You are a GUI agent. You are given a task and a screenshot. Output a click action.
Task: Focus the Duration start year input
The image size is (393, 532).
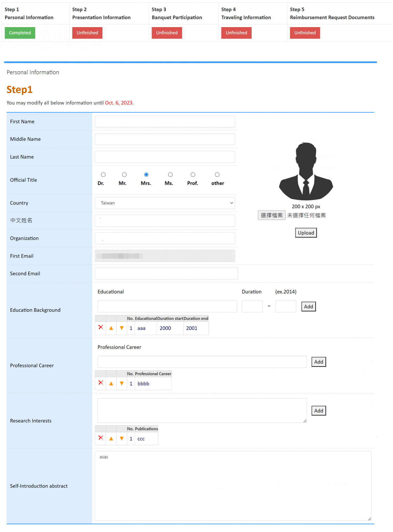252,306
